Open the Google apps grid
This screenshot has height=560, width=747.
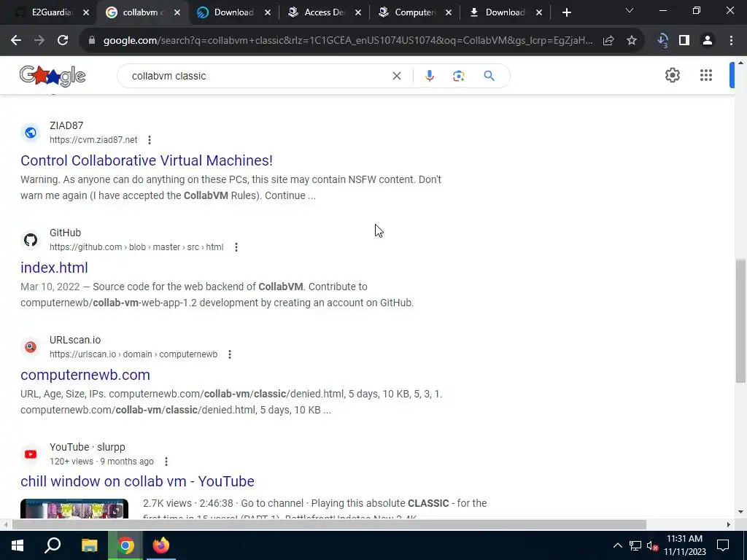(x=706, y=75)
